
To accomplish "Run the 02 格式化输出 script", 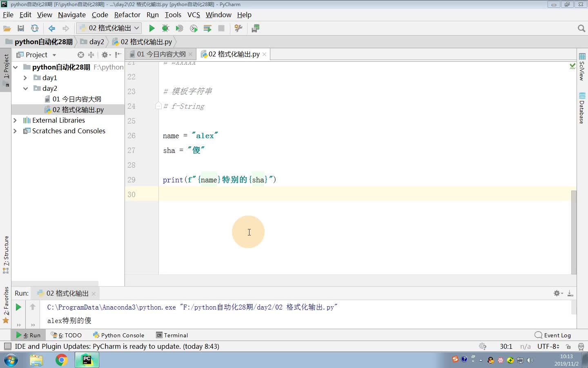I will coord(151,28).
